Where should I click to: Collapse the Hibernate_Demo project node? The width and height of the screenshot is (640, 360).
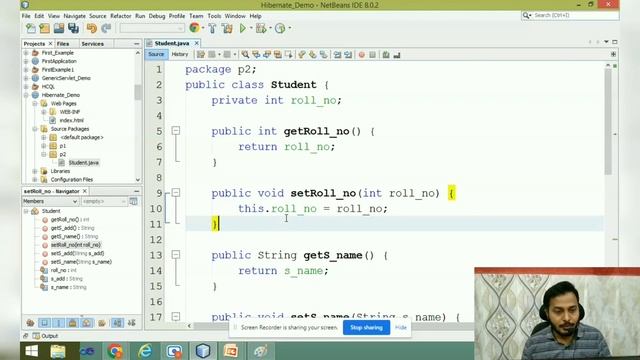[26, 95]
